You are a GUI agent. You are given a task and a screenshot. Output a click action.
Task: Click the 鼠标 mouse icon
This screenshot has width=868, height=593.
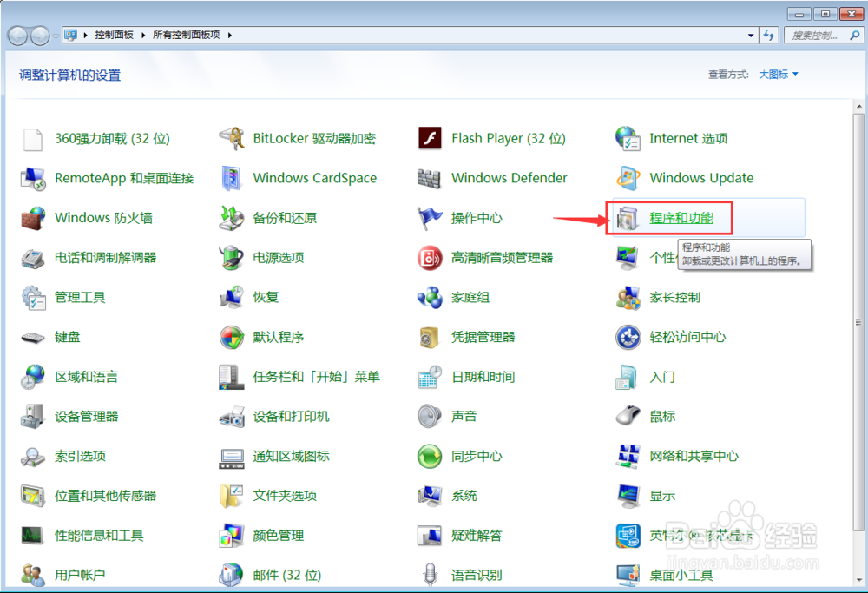(x=628, y=417)
